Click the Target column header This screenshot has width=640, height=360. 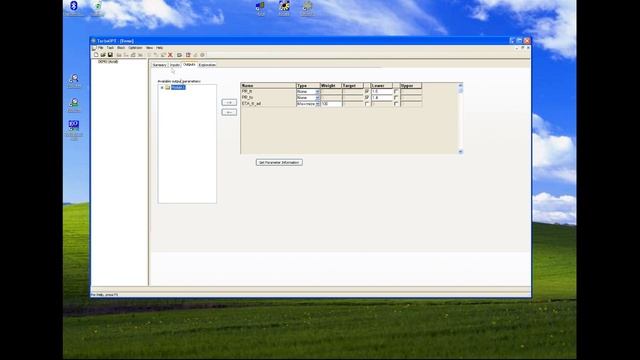[353, 86]
